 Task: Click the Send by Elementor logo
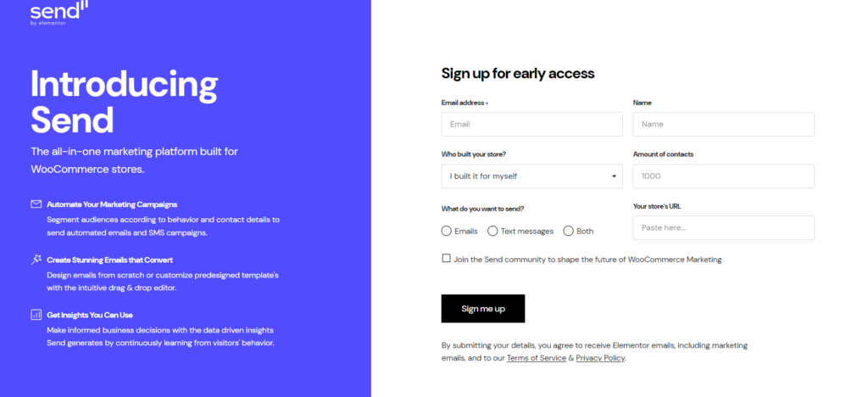point(59,13)
